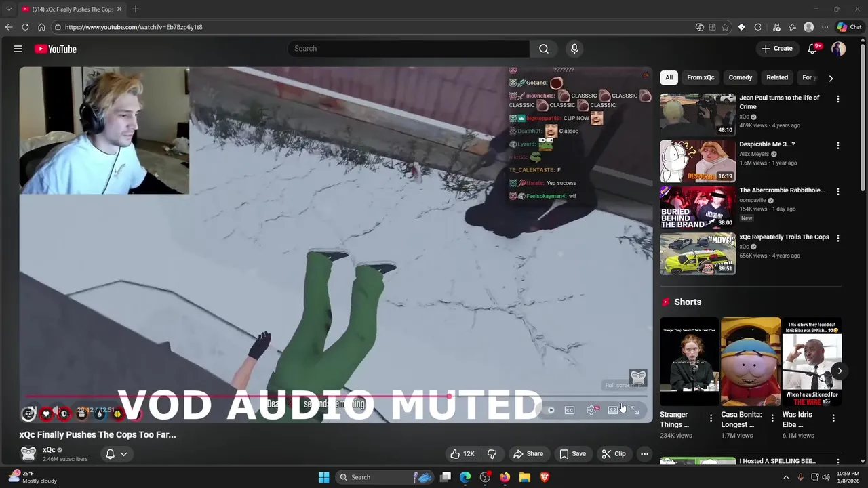Select the From xQc filter chip
The width and height of the screenshot is (868, 488).
click(x=701, y=77)
